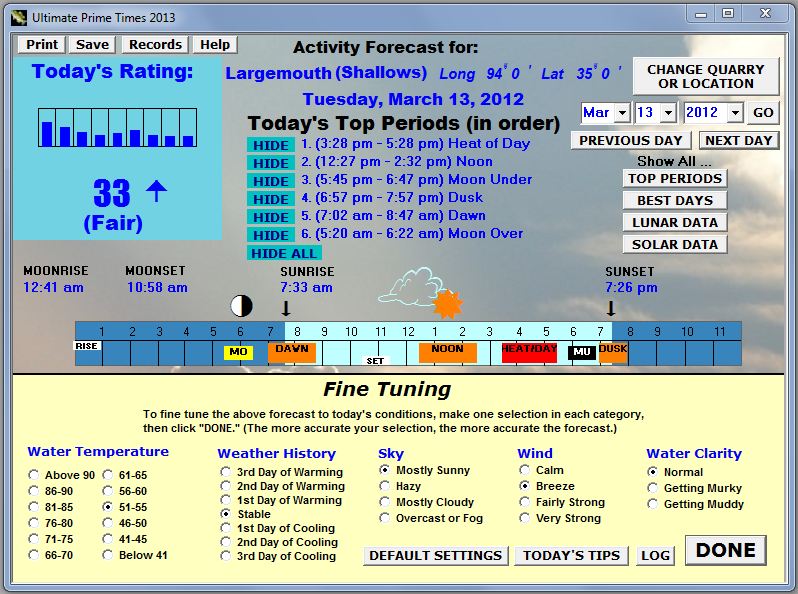Image resolution: width=798 pixels, height=594 pixels.
Task: Open the year dropdown showing 2012
Action: click(x=735, y=112)
